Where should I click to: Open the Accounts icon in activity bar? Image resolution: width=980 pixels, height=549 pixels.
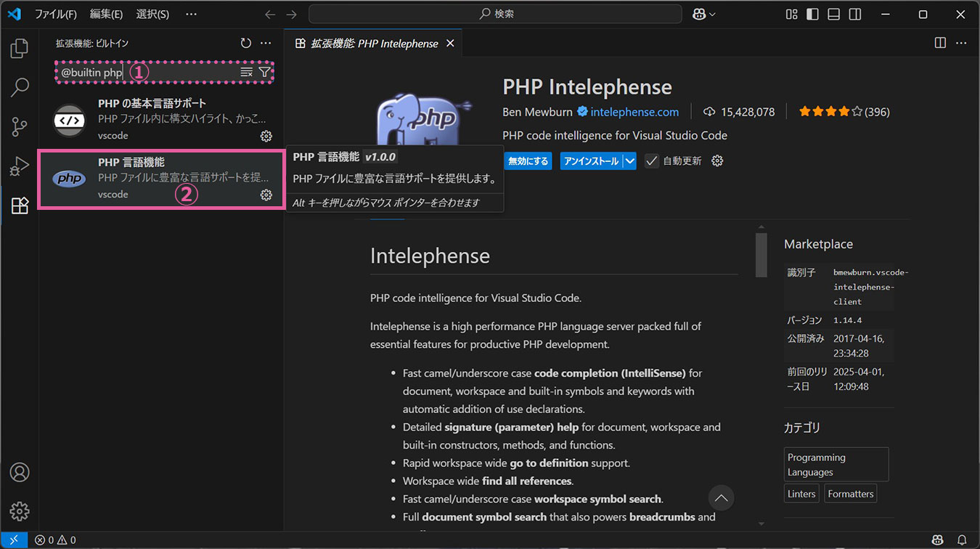pos(20,472)
